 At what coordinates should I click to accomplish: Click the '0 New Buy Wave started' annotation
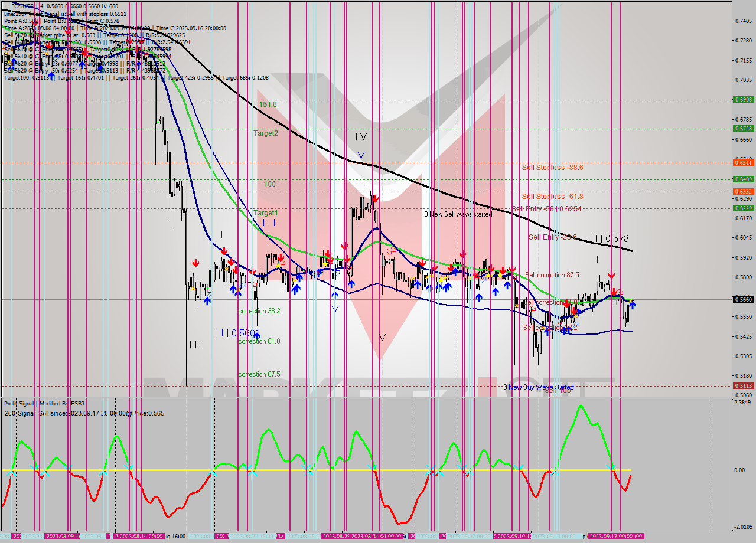(538, 387)
